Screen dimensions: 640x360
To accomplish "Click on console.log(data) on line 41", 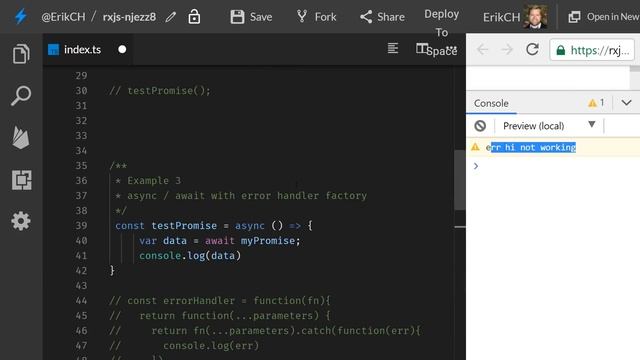I will (x=190, y=256).
